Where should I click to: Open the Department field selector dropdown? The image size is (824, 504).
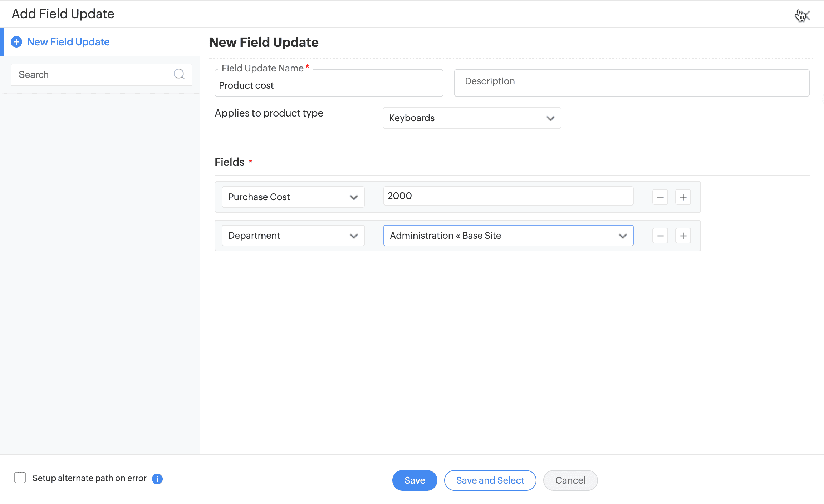pyautogui.click(x=293, y=236)
